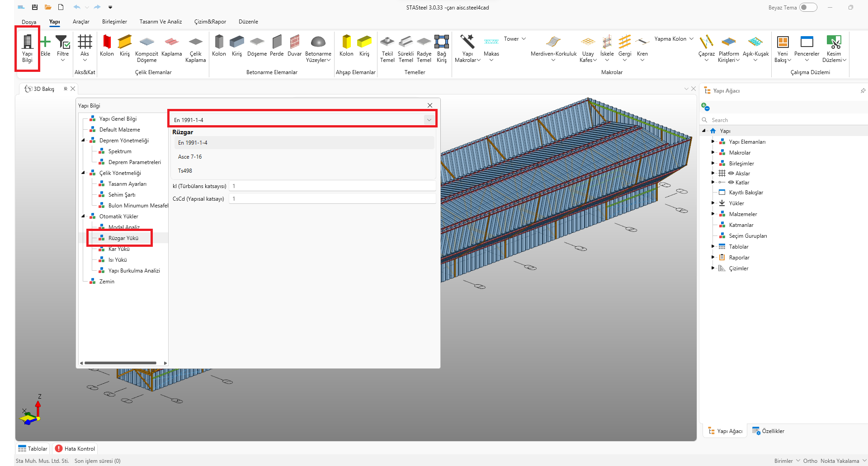The height and width of the screenshot is (466, 868).
Task: Select Kar Yükü in the settings tree
Action: (119, 249)
